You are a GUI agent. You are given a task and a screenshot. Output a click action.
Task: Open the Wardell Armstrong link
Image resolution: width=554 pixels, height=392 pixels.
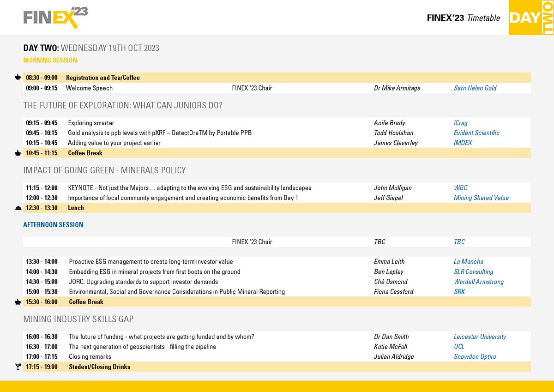coord(479,282)
